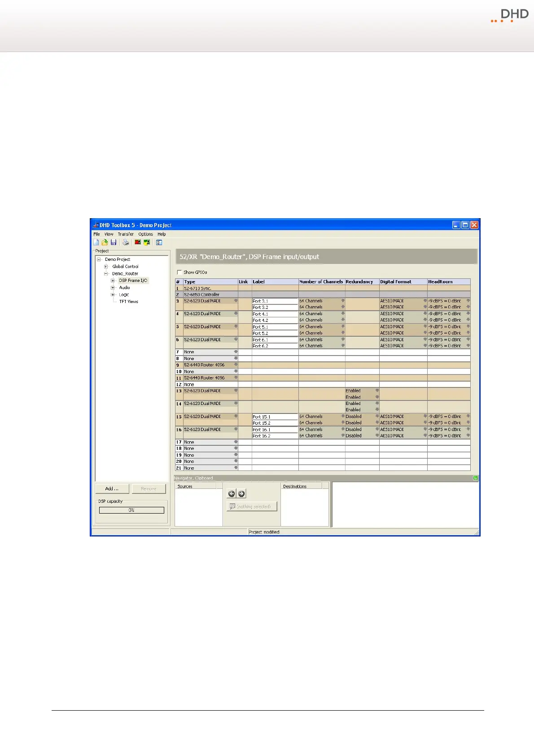This screenshot has width=534, height=756.
Task: Minimize the DHD Toolbox window
Action: click(x=456, y=225)
